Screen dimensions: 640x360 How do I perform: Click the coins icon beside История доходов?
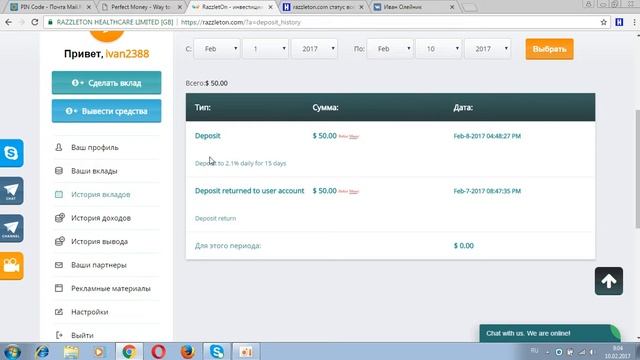pyautogui.click(x=60, y=218)
